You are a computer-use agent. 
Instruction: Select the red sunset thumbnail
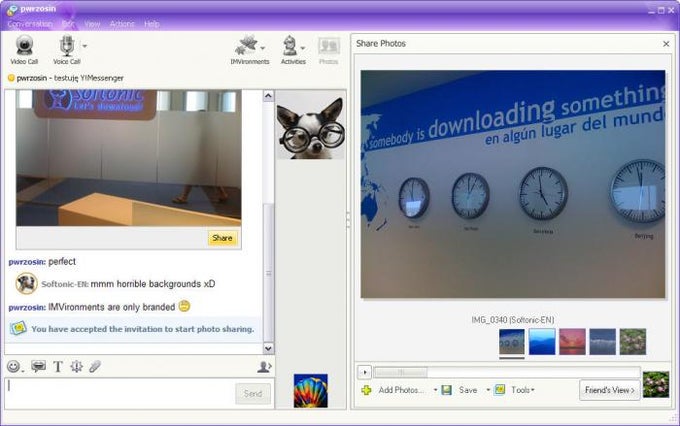point(572,341)
